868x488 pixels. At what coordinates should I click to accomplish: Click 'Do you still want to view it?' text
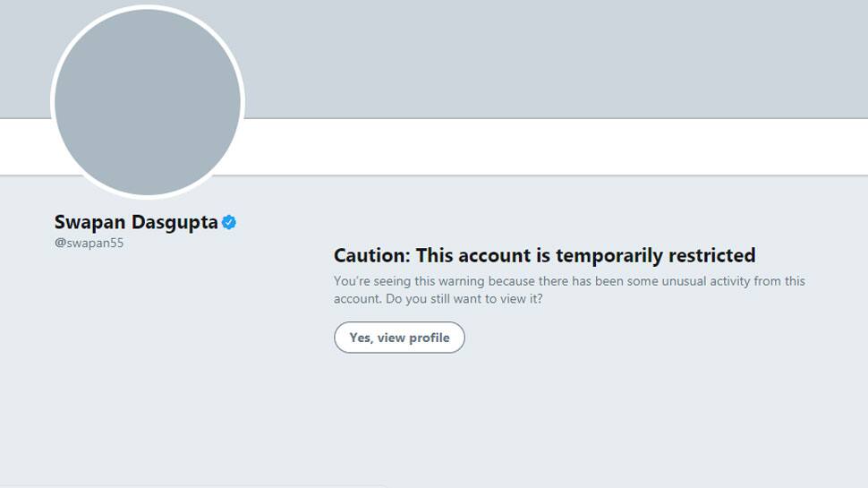click(464, 298)
